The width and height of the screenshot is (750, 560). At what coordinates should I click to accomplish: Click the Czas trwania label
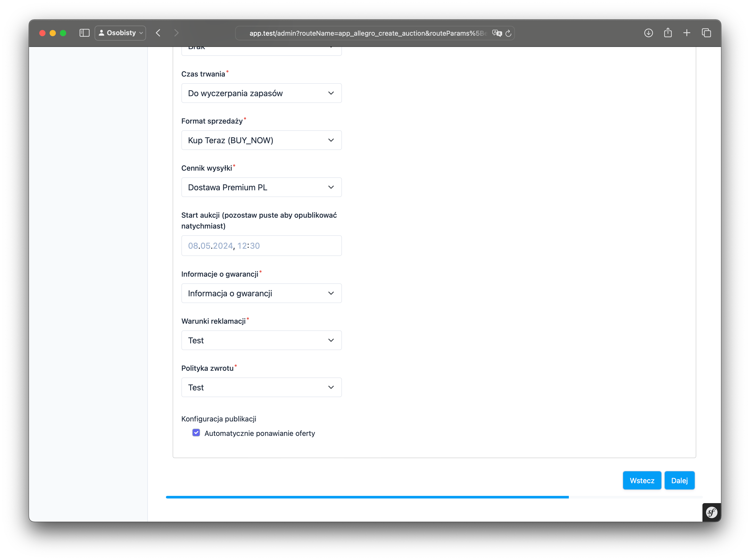(x=203, y=74)
